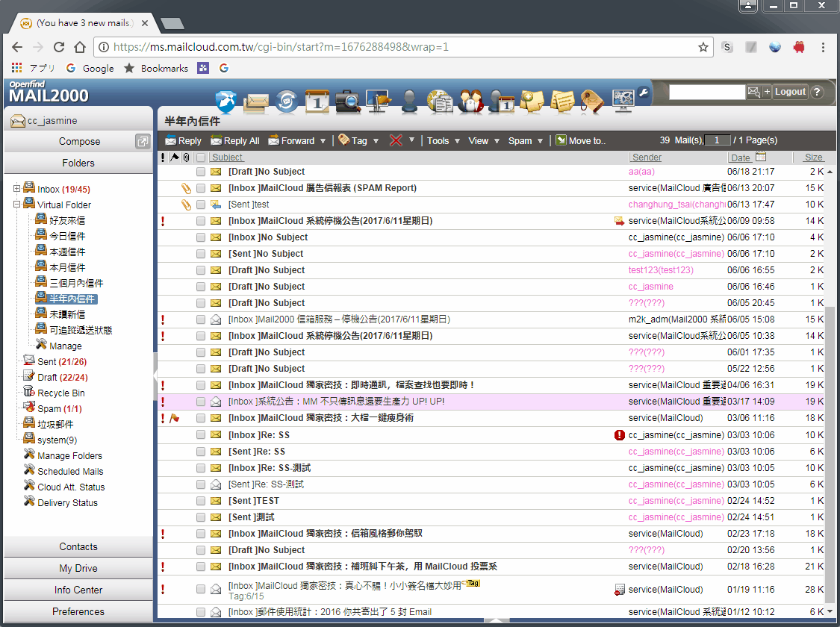840x627 pixels.
Task: Click the top search input field
Action: (706, 92)
